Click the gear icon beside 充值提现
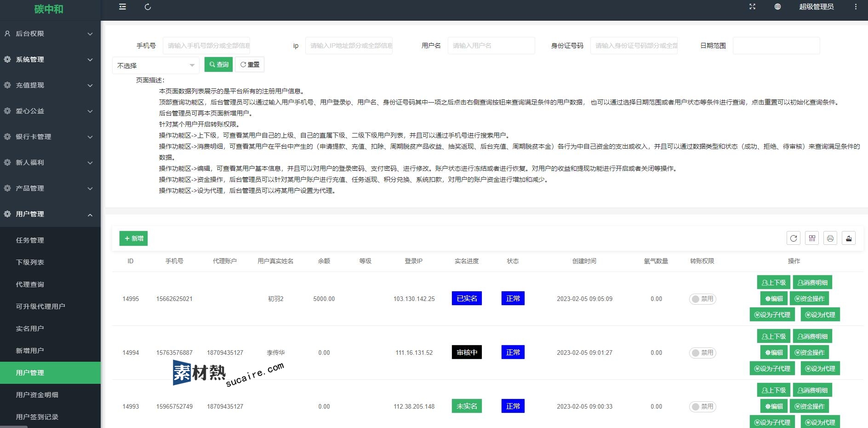The width and height of the screenshot is (868, 428). pos(7,85)
